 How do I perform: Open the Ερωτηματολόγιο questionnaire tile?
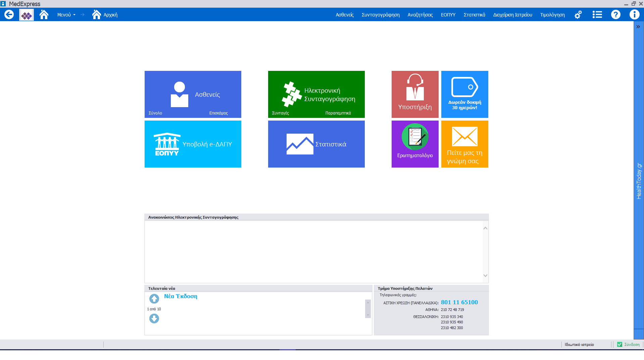click(x=415, y=144)
